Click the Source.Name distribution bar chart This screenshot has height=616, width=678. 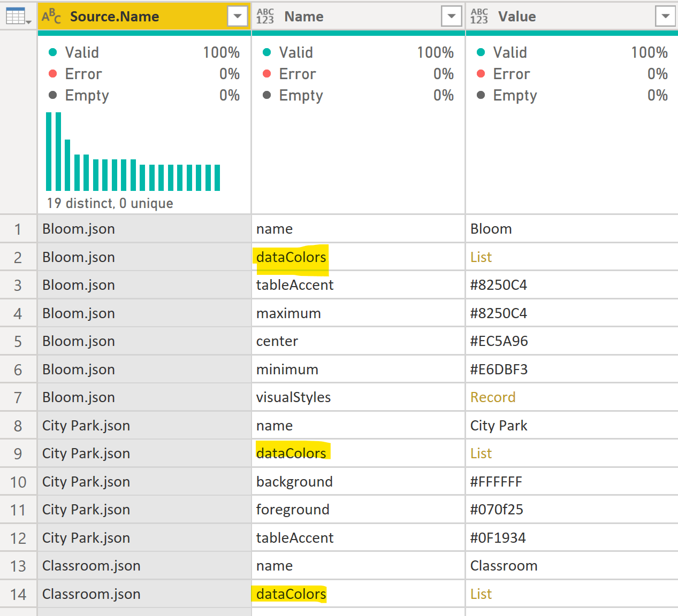(133, 151)
